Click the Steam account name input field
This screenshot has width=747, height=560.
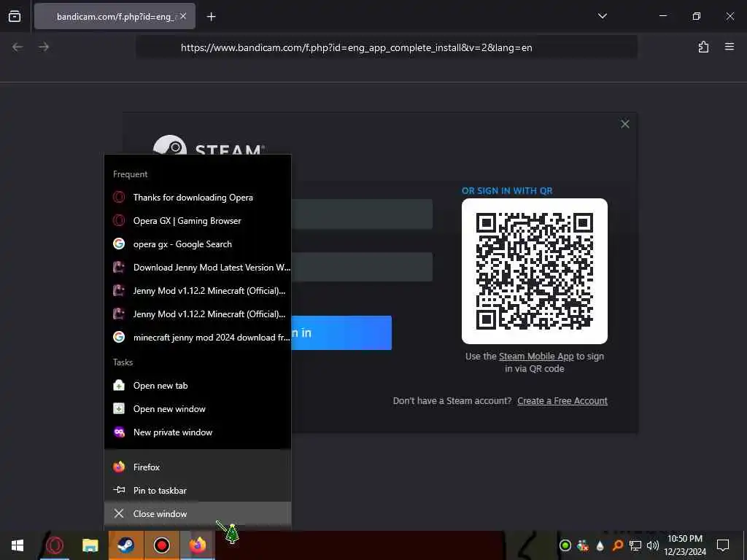[x=362, y=214]
